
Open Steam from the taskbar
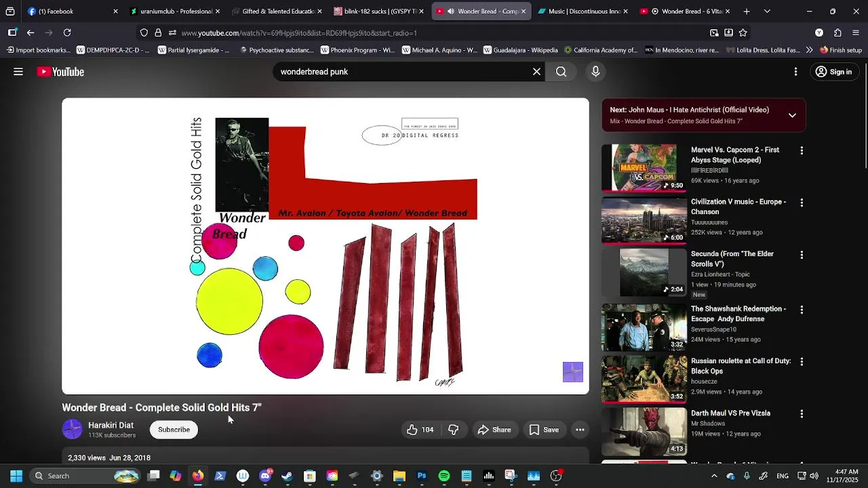point(287,476)
